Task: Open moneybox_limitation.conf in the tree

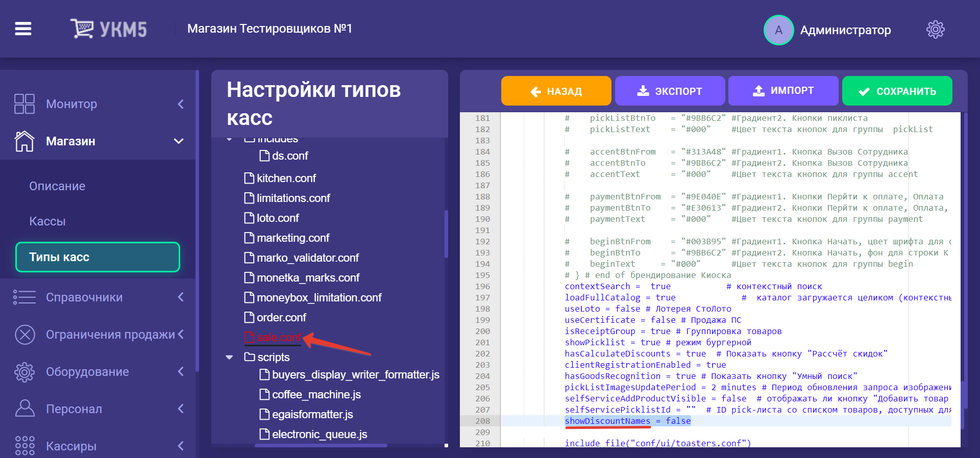Action: 320,297
